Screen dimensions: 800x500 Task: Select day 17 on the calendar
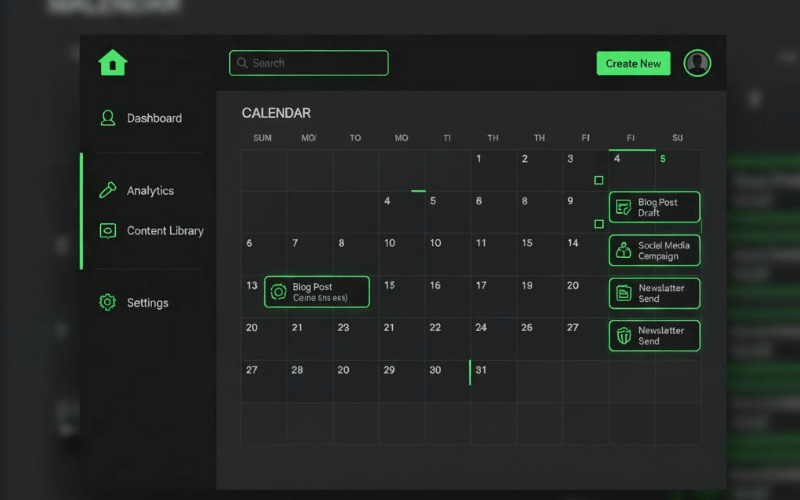tap(481, 286)
